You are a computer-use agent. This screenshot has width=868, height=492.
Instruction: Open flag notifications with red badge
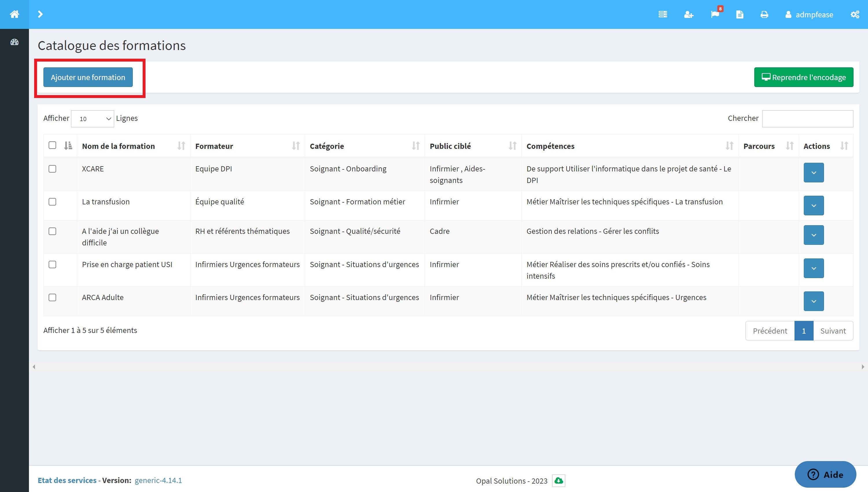pos(716,14)
